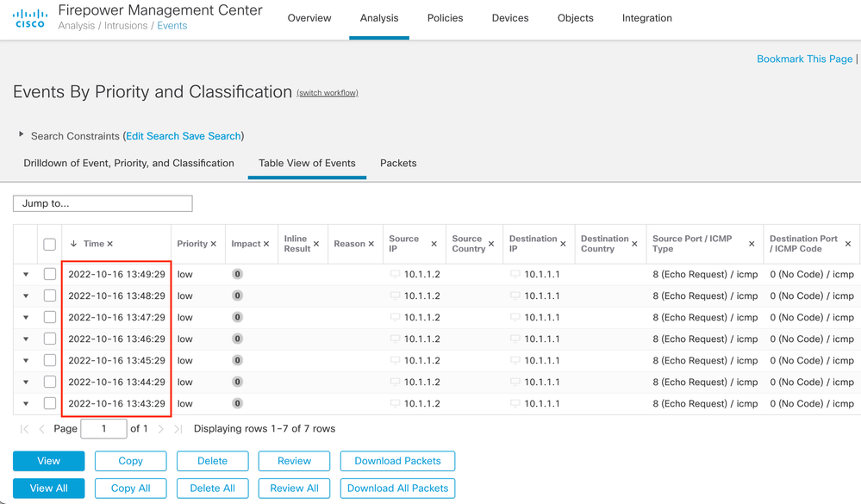
Task: Remove the Time column with its X
Action: [x=109, y=244]
